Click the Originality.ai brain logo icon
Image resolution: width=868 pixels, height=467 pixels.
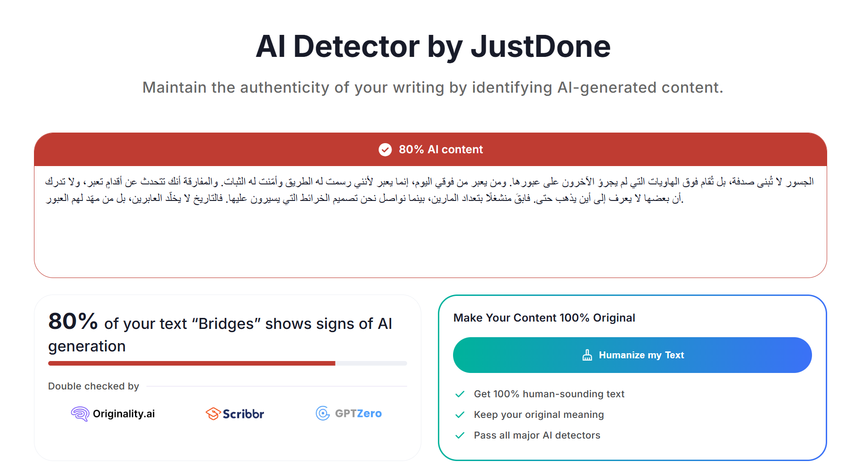[80, 414]
